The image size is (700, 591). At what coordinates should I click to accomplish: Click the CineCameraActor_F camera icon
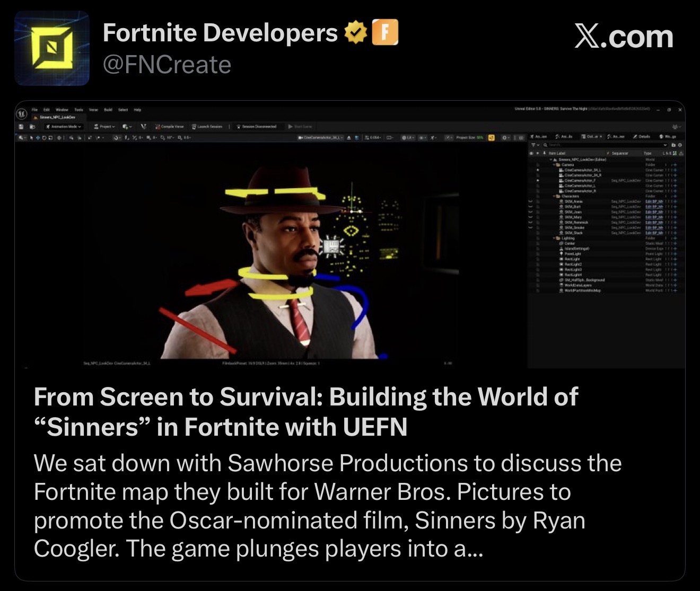561,180
